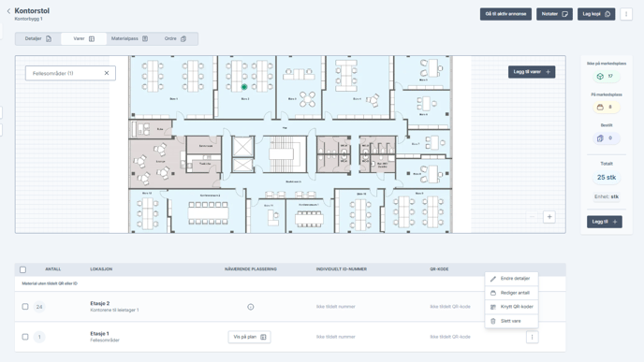644x362 pixels.
Task: Open the three-dot menu in the Etasje 1 row
Action: (532, 337)
